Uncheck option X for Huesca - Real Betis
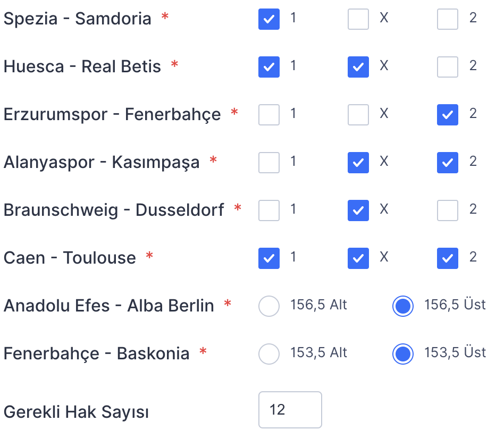This screenshot has height=438, width=504. (358, 67)
